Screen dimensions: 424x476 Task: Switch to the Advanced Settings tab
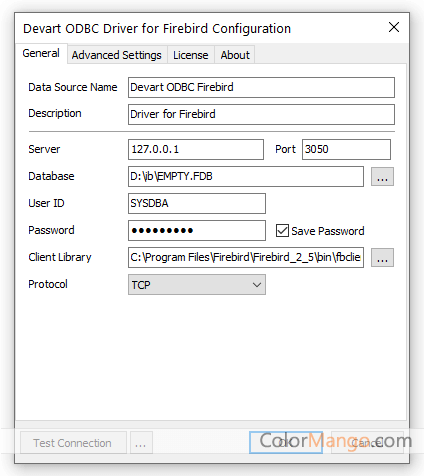click(x=117, y=55)
